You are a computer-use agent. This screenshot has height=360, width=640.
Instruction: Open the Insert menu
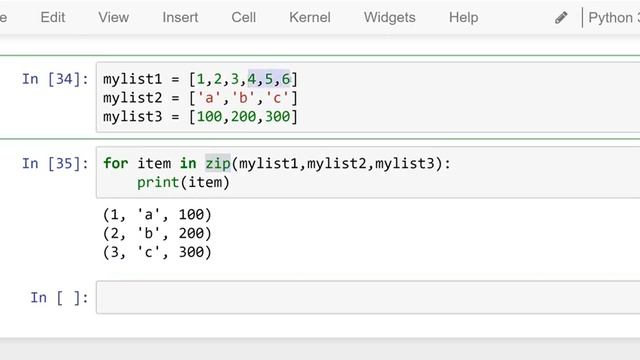click(x=180, y=18)
